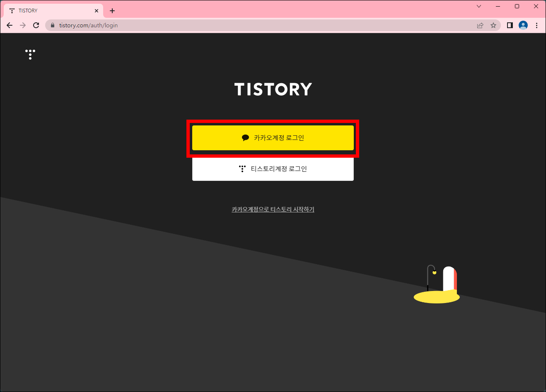The width and height of the screenshot is (546, 392).
Task: Click the padlock site info icon
Action: 52,25
